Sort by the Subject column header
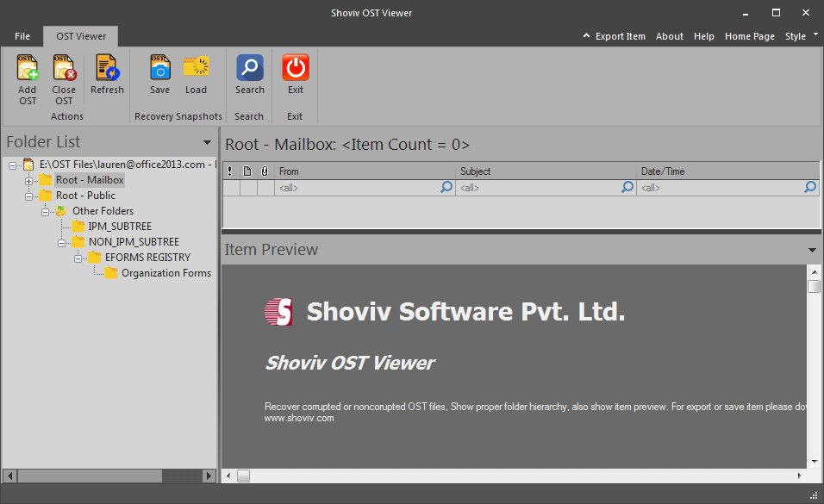Viewport: 824px width, 504px height. [546, 171]
